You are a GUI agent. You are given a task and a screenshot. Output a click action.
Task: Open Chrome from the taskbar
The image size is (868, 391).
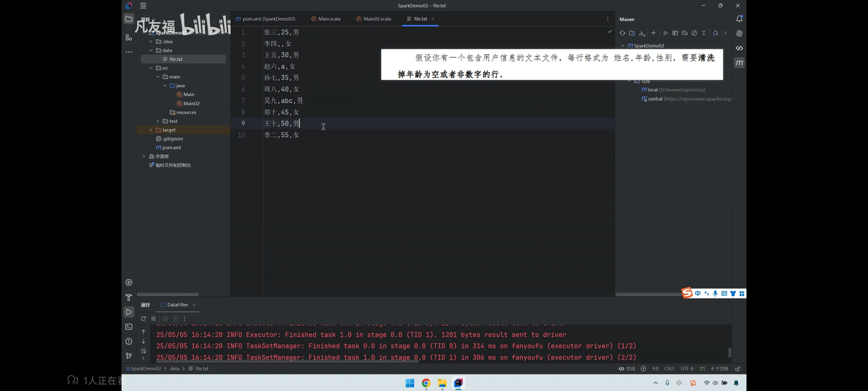click(426, 383)
